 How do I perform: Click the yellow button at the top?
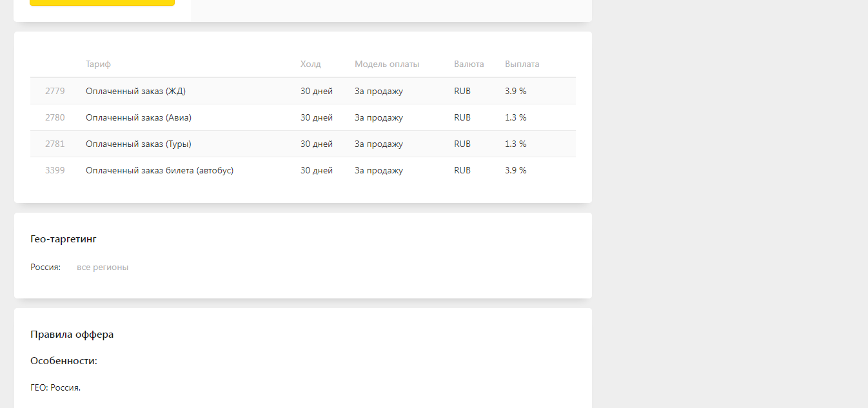click(x=102, y=3)
